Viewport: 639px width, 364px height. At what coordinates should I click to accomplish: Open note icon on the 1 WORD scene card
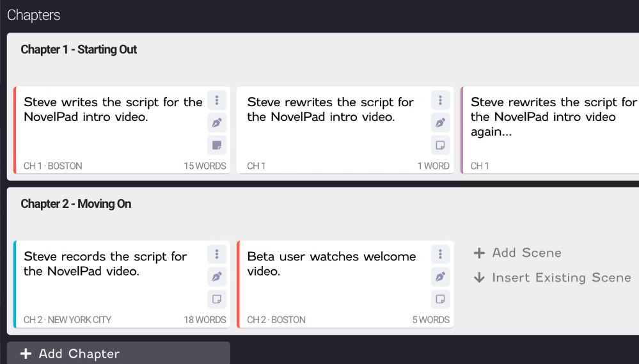[440, 145]
